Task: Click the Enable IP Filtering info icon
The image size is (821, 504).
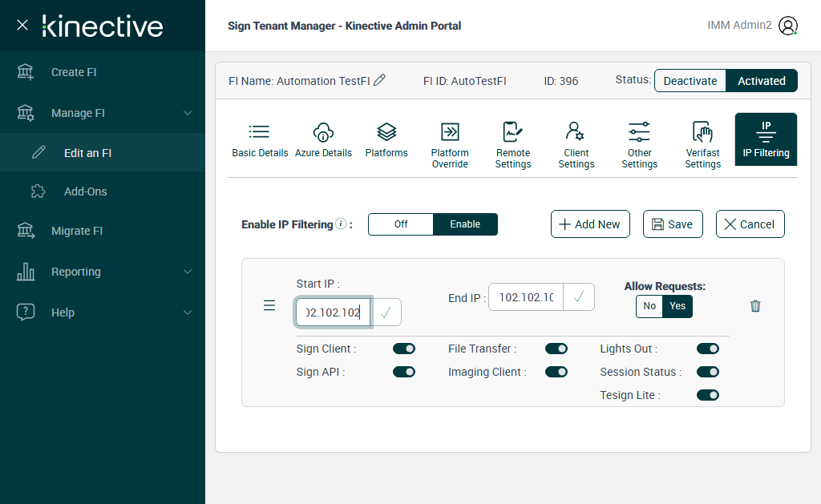Action: (341, 224)
